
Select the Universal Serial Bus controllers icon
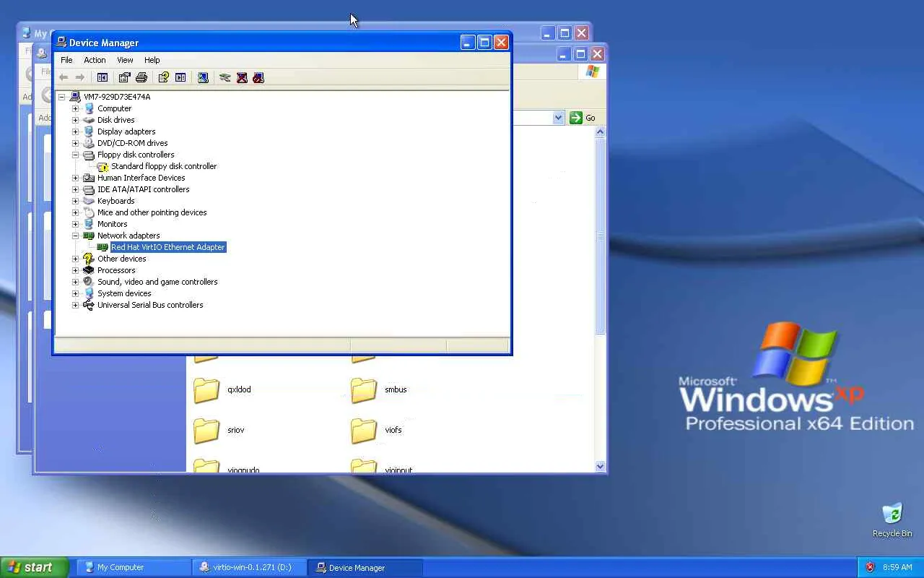[89, 305]
